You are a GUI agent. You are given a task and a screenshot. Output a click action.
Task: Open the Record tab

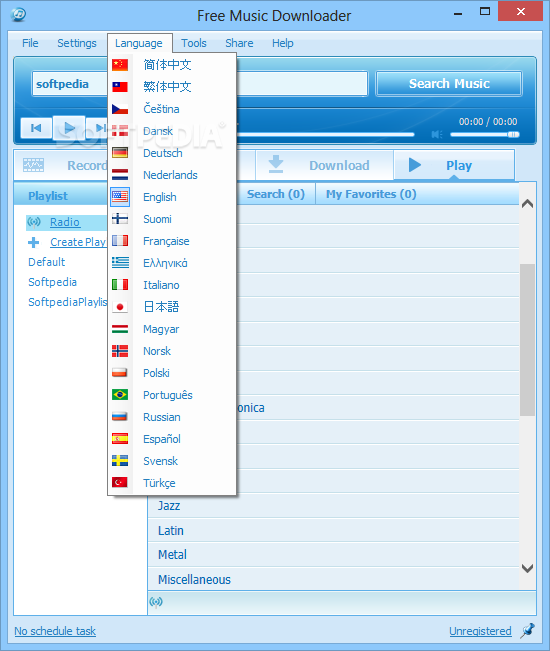click(61, 165)
